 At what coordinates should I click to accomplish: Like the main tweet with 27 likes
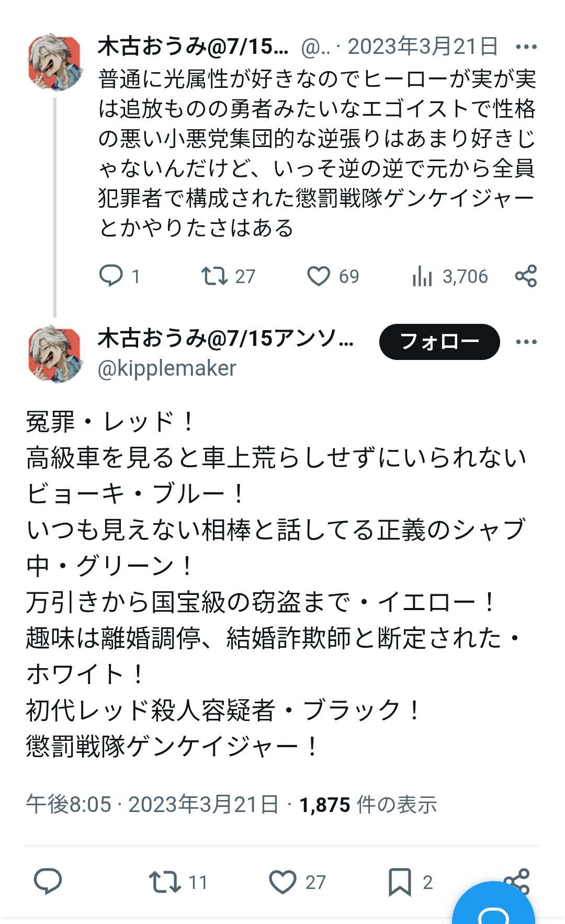282,882
